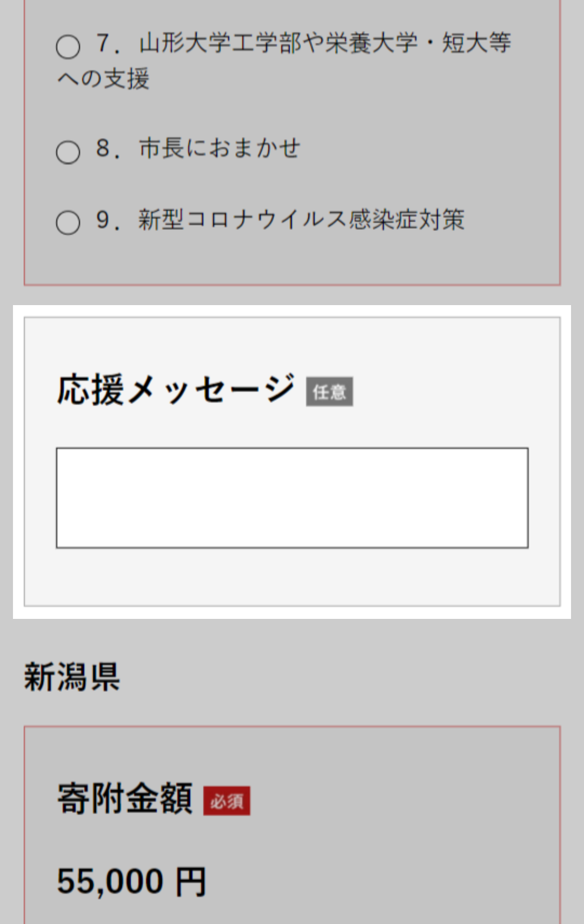Click the への支援 wrapped line text
This screenshot has width=584, height=924.
pyautogui.click(x=103, y=79)
